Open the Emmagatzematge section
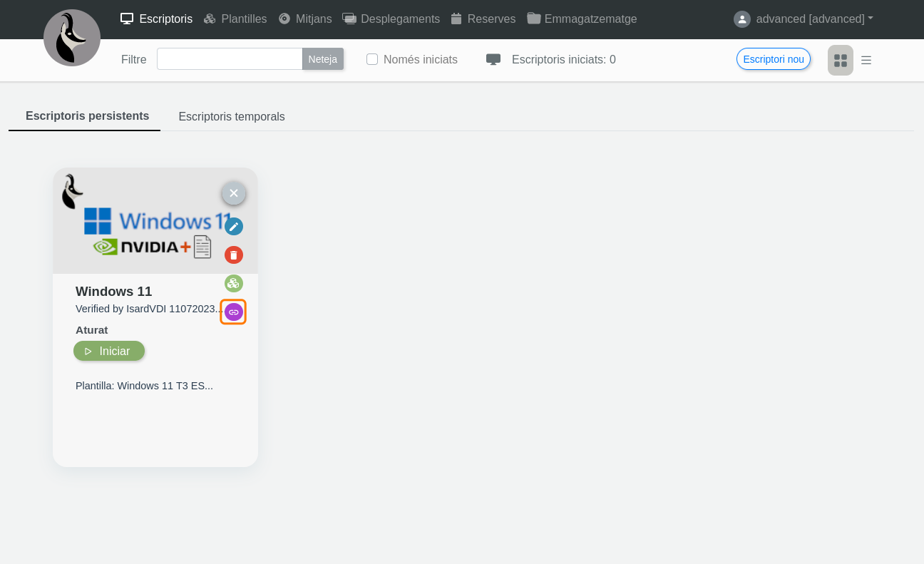Viewport: 924px width, 564px height. [582, 19]
